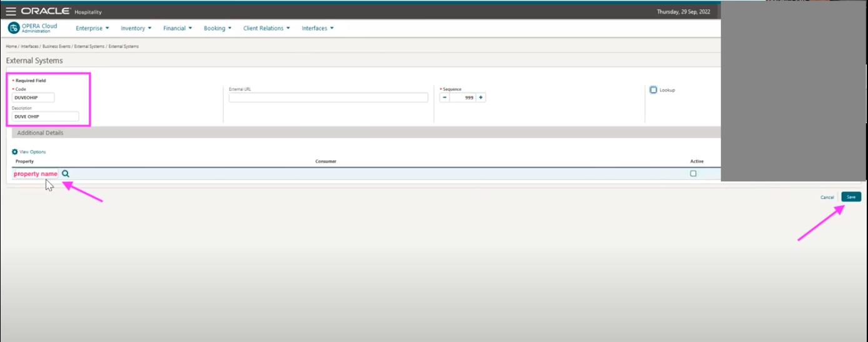Expand the Booking menu
Image resolution: width=868 pixels, height=342 pixels.
218,28
